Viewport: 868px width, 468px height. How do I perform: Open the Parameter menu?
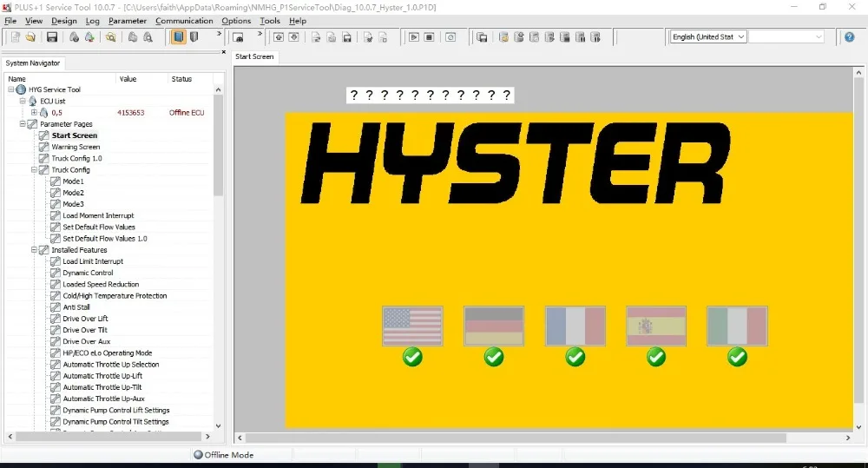(x=128, y=21)
